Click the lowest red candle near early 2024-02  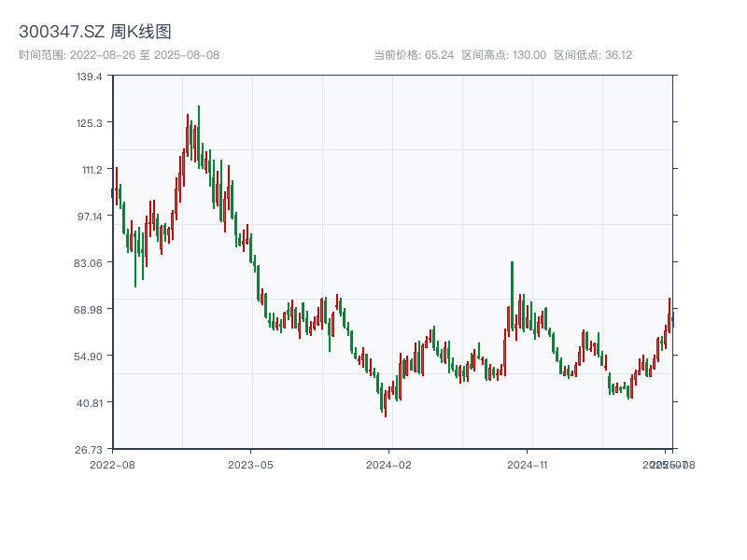point(386,404)
